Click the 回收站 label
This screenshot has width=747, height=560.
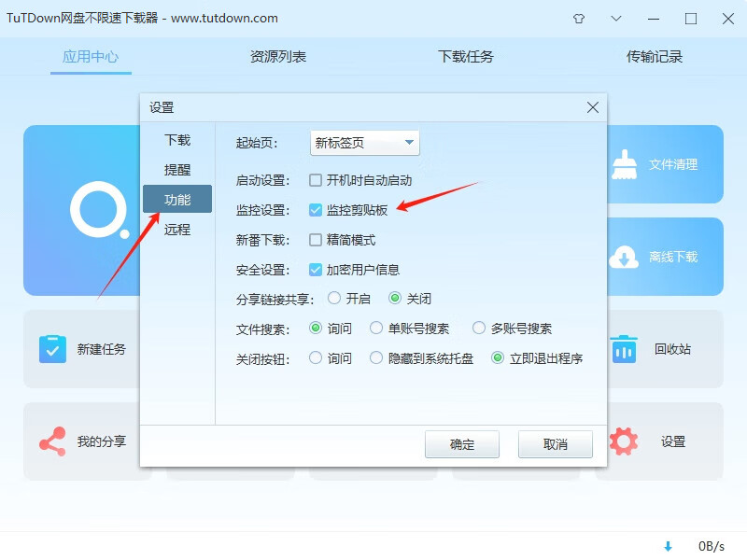click(x=672, y=349)
